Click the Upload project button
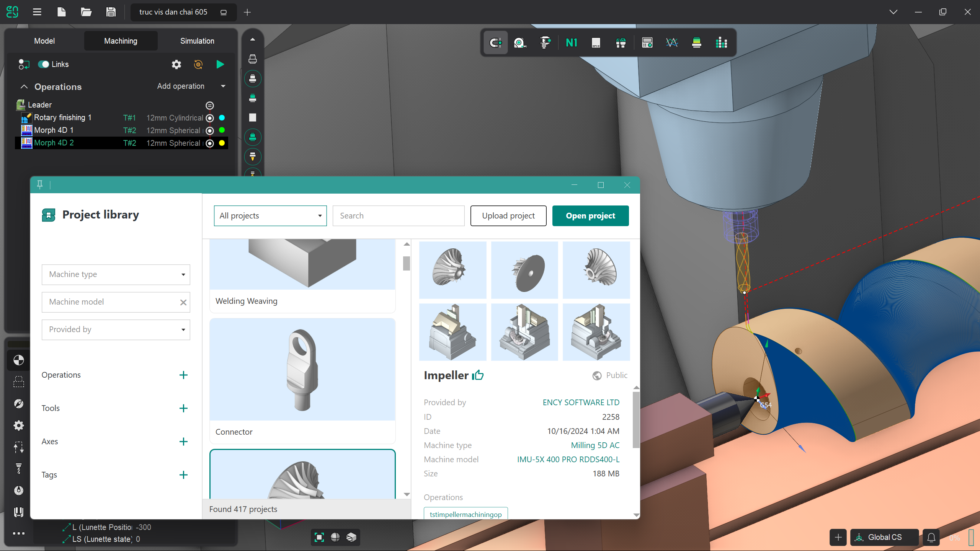980x551 pixels. coord(508,216)
